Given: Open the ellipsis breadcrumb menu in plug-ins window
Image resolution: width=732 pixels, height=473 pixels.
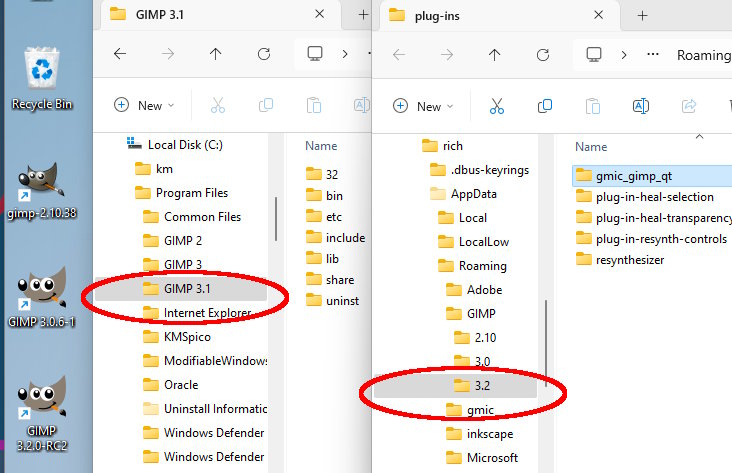Looking at the screenshot, I should (x=653, y=55).
